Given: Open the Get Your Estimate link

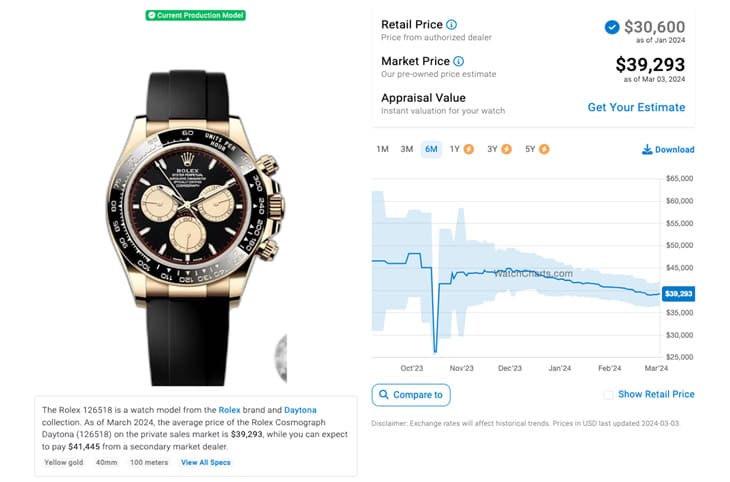Looking at the screenshot, I should tap(636, 107).
